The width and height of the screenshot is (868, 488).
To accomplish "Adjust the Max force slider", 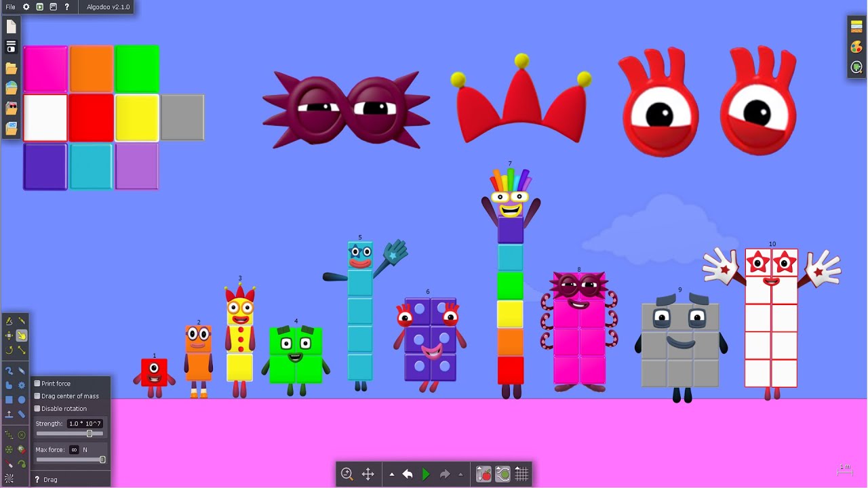I will point(70,460).
